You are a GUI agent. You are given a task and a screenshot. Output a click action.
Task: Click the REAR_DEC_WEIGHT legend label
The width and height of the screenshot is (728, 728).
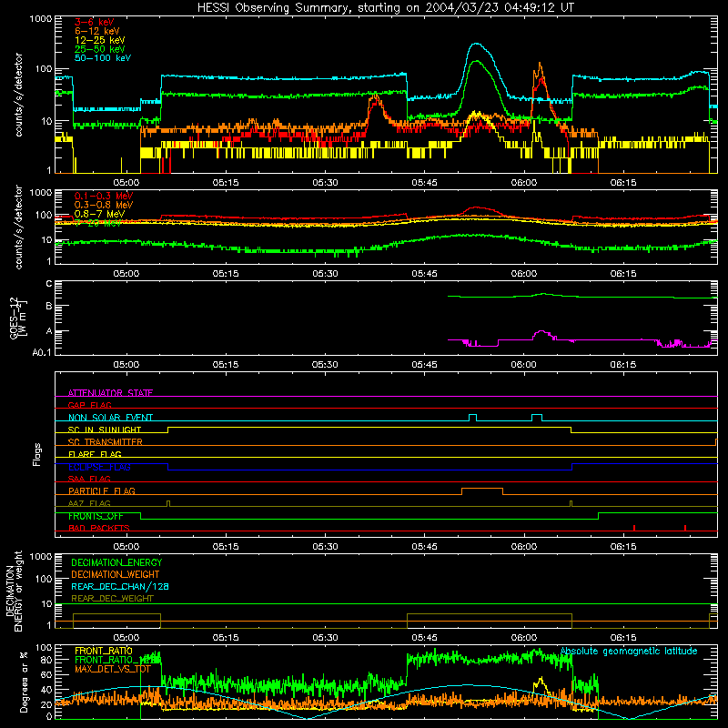tap(112, 599)
